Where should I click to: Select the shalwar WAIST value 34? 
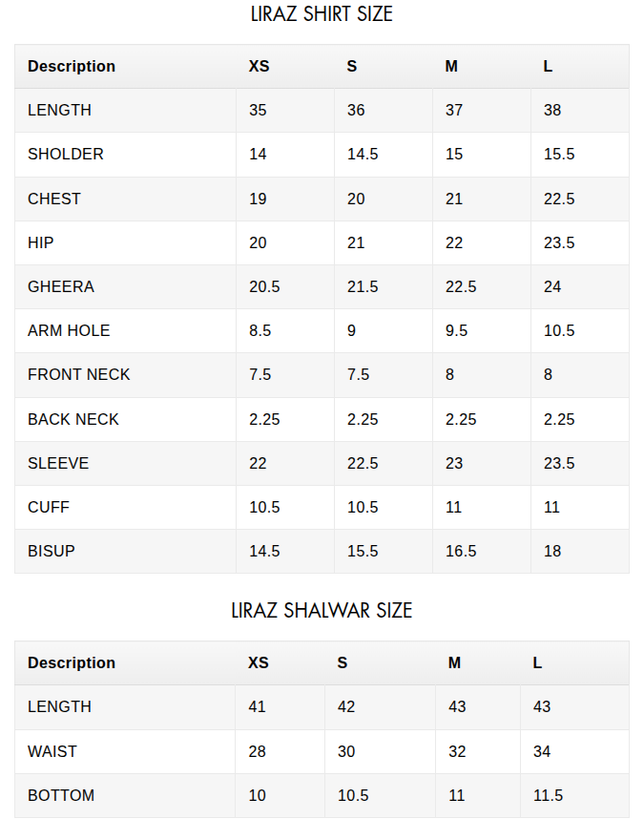pyautogui.click(x=542, y=751)
